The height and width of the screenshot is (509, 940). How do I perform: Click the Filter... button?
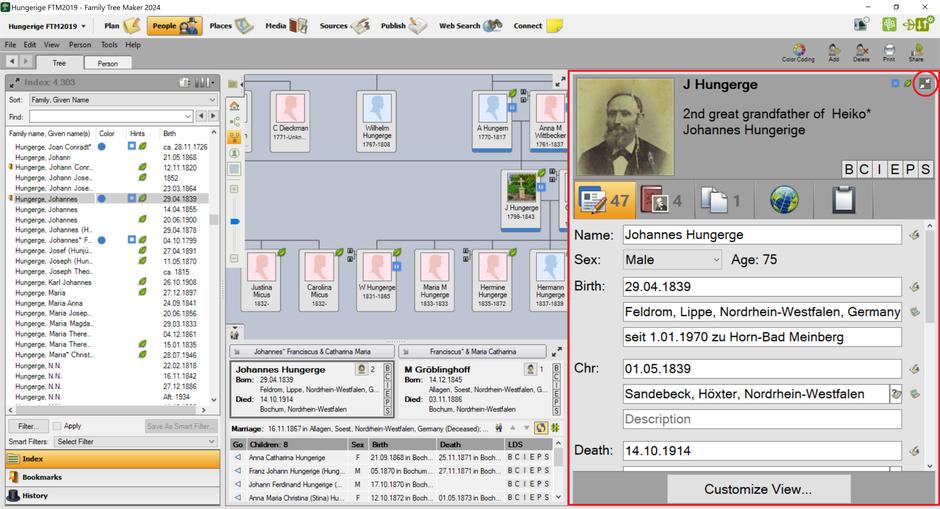tap(28, 426)
